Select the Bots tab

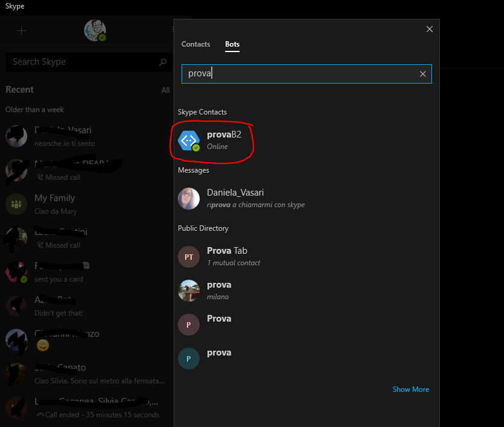click(232, 44)
